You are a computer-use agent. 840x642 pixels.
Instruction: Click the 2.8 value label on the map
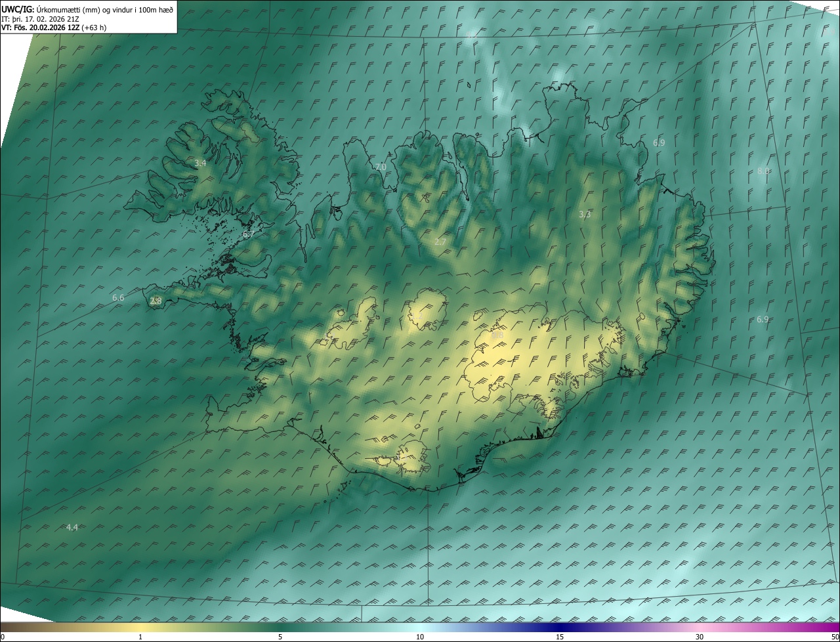coord(156,301)
